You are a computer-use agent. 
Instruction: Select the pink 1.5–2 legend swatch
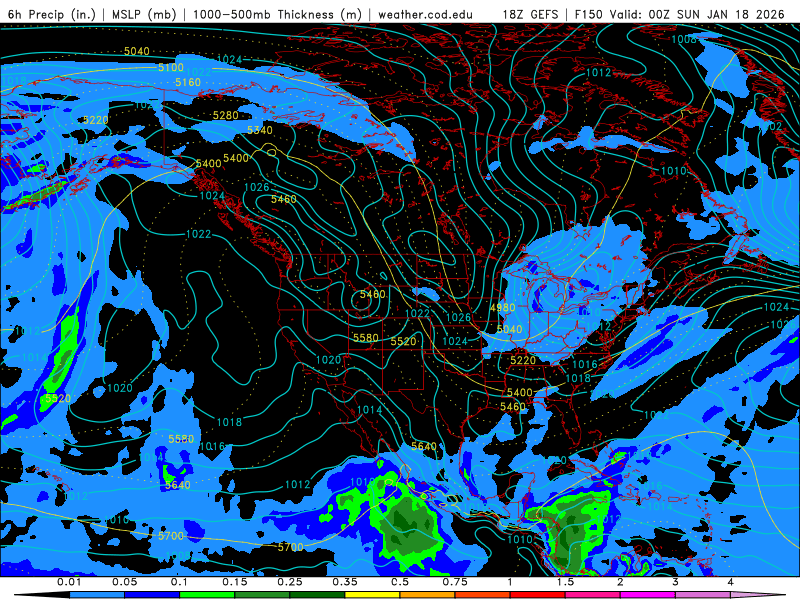click(x=593, y=595)
